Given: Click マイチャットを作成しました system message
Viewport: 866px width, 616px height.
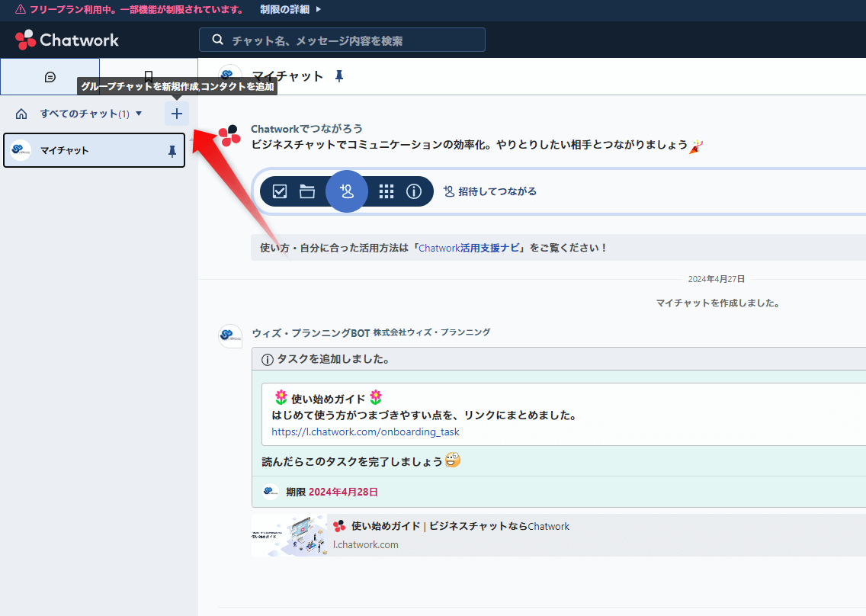Looking at the screenshot, I should [x=717, y=303].
